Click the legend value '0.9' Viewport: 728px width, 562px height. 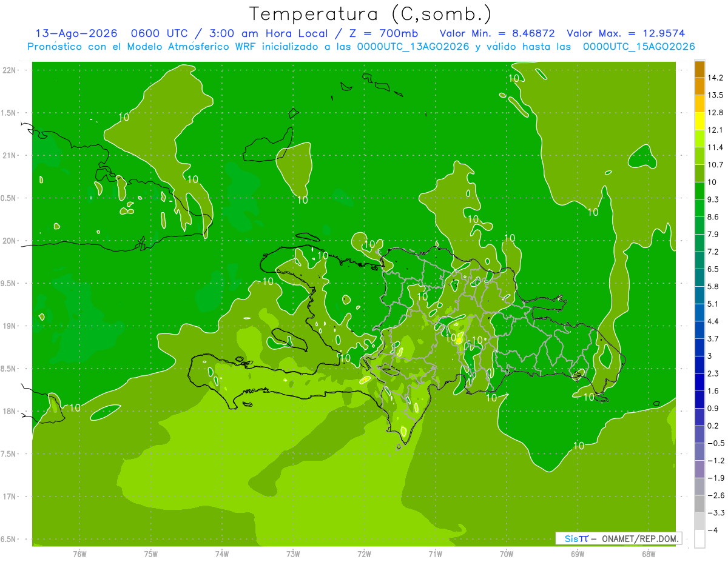713,408
